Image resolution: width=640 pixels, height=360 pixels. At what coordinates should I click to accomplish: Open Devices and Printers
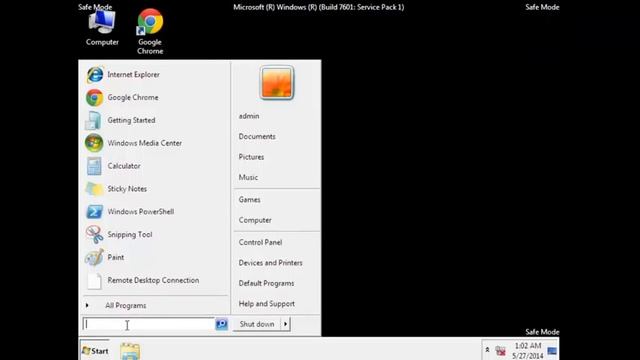(x=271, y=263)
